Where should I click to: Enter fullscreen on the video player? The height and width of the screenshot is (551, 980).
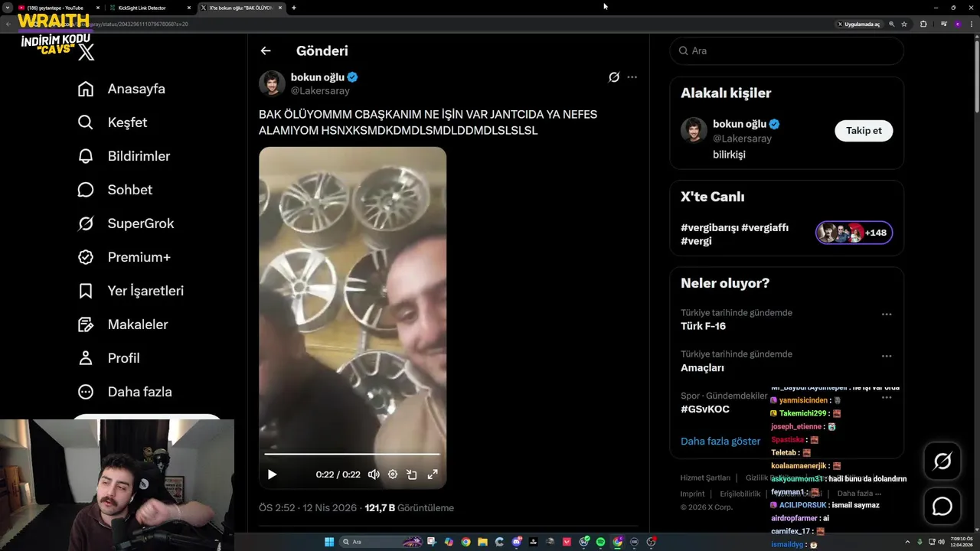pos(433,474)
